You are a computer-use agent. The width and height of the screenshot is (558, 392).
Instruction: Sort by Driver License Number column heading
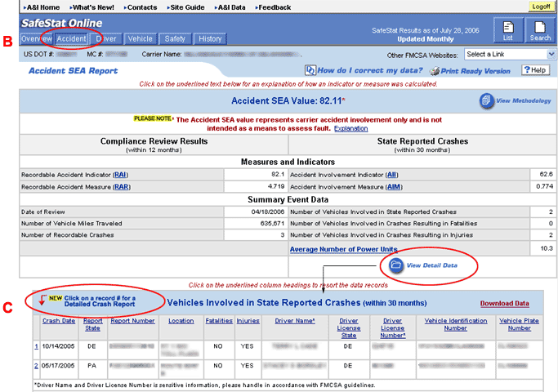point(392,328)
